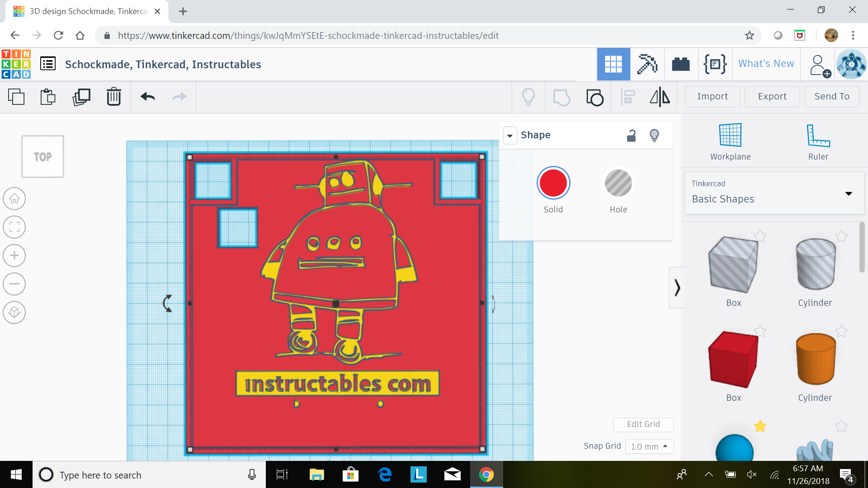The image size is (868, 488).
Task: Click Fit all in view button
Action: [14, 227]
